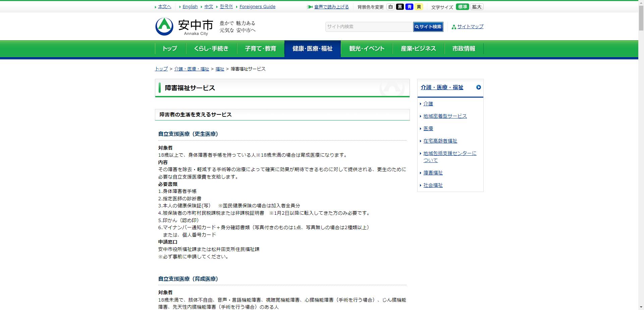
Task: Click section heading 障害者の生活を支えるサービス
Action: pos(196,115)
